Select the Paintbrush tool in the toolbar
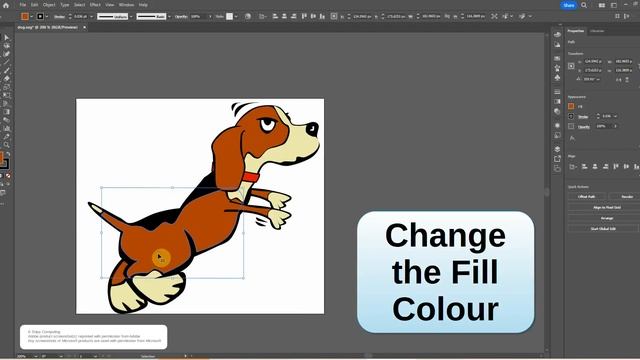 tap(7, 71)
